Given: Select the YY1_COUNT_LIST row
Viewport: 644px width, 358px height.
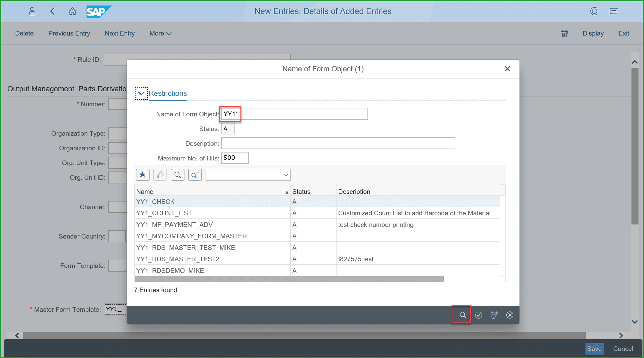Looking at the screenshot, I should pos(164,213).
